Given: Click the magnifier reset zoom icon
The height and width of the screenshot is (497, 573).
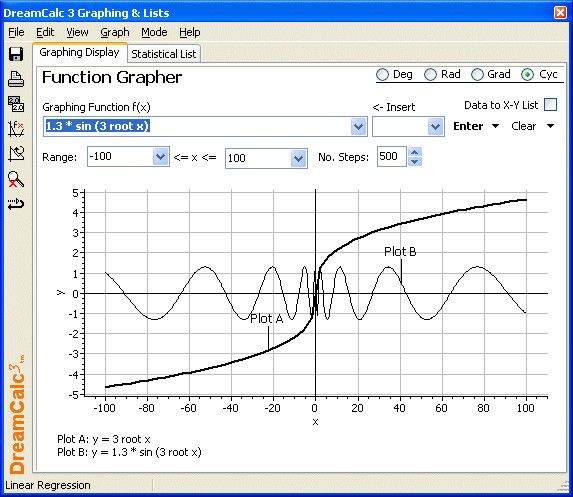Looking at the screenshot, I should tap(16, 179).
